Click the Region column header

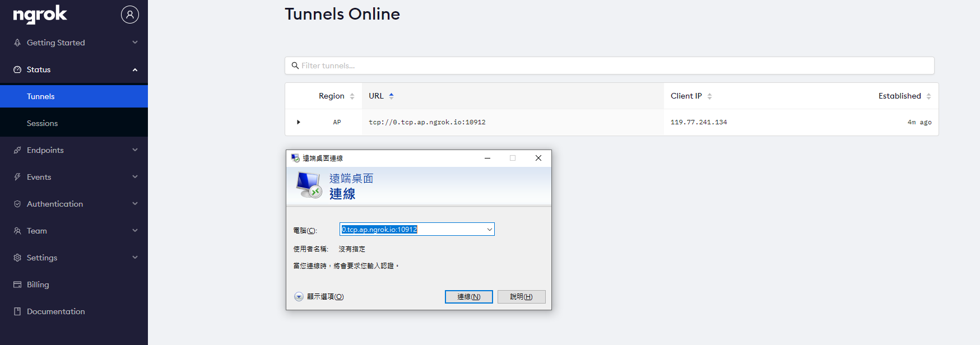pyautogui.click(x=332, y=96)
